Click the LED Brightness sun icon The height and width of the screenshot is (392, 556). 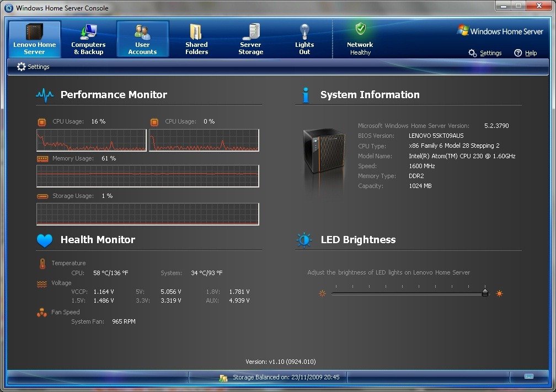[x=304, y=240]
